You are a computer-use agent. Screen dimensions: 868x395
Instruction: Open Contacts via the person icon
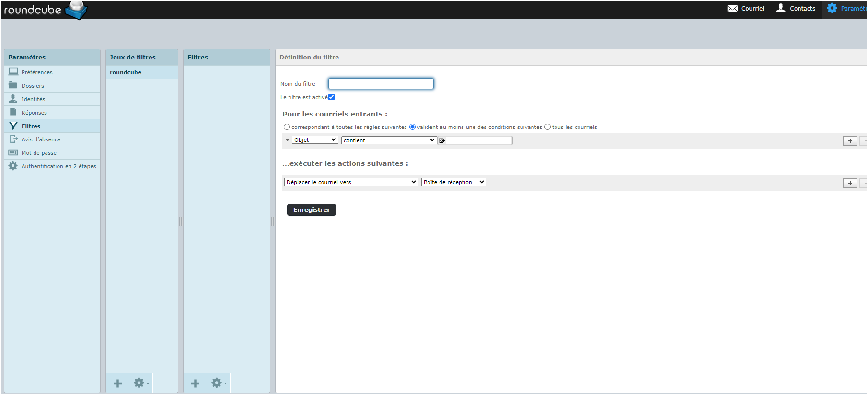coord(781,8)
